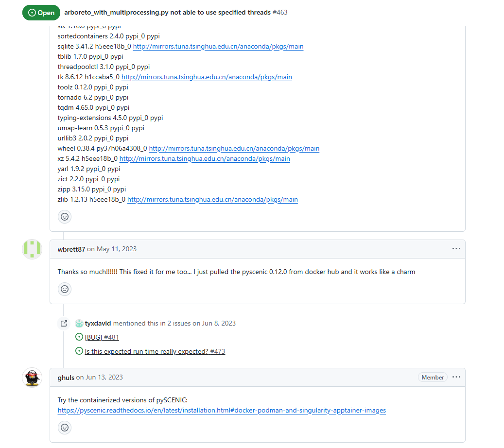Add a reaction to wbrett87's comment
This screenshot has height=448, width=504.
click(65, 289)
